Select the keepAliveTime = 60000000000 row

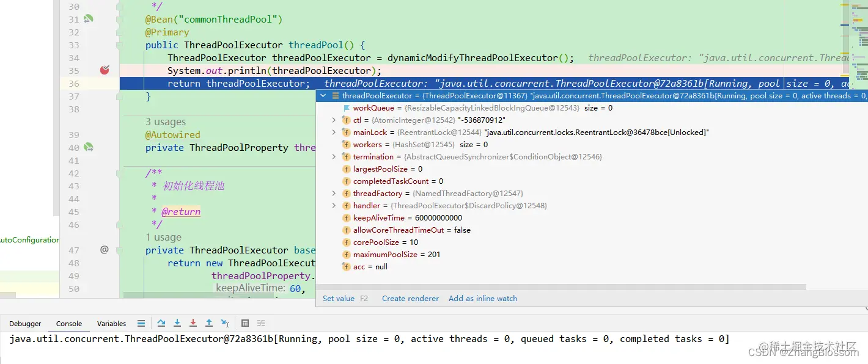pos(592,218)
